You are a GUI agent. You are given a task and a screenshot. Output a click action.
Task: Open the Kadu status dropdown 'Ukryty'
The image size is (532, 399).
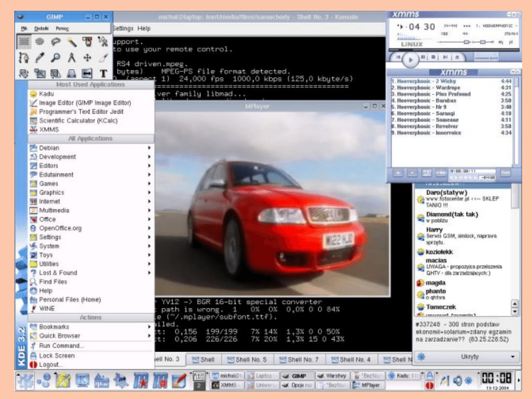pyautogui.click(x=467, y=357)
